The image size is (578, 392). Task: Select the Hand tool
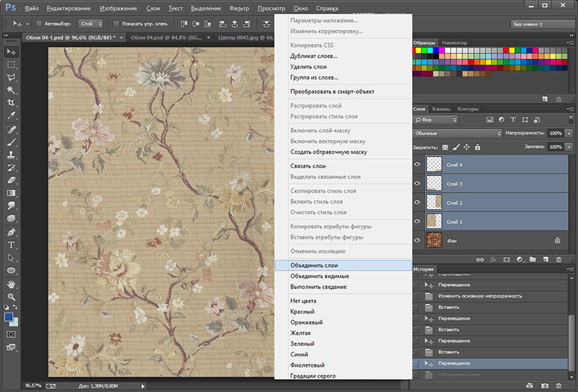pyautogui.click(x=11, y=284)
